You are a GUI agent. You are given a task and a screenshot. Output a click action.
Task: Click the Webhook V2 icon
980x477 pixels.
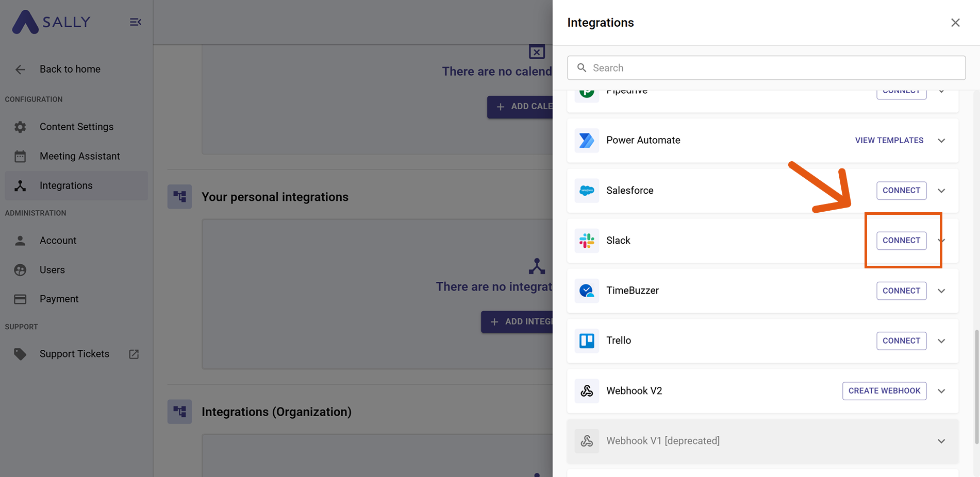click(587, 391)
